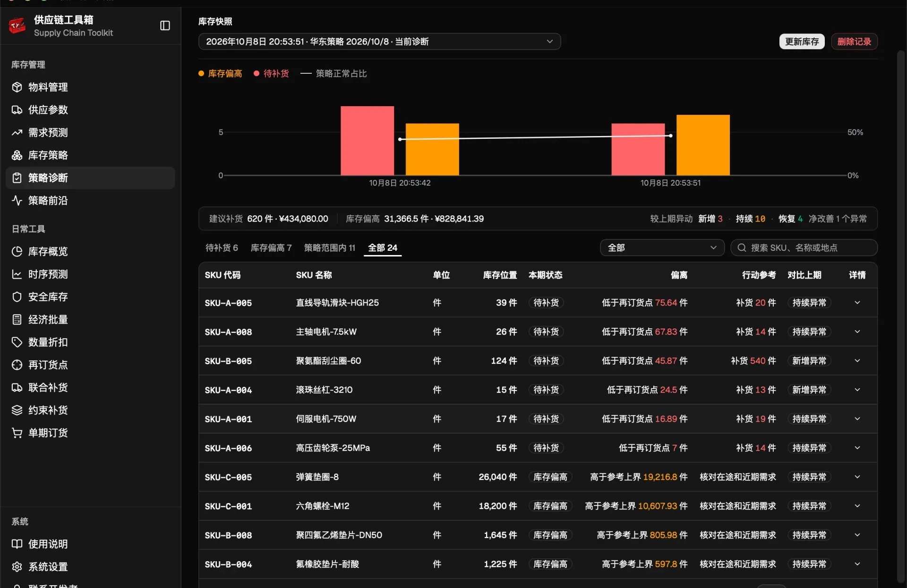Switch to the 待补货 6 tab
This screenshot has height=588, width=907.
tap(222, 247)
